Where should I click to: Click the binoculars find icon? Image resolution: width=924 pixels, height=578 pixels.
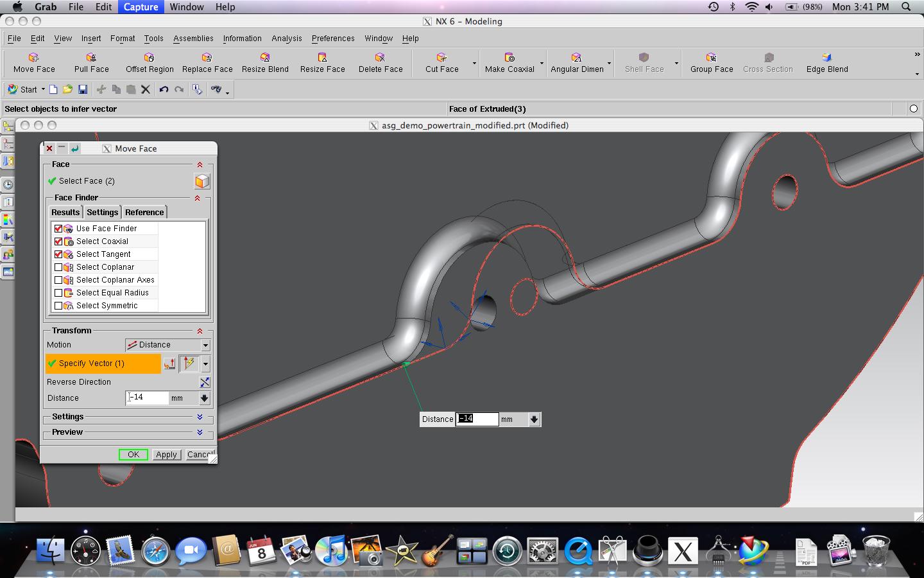[x=216, y=89]
